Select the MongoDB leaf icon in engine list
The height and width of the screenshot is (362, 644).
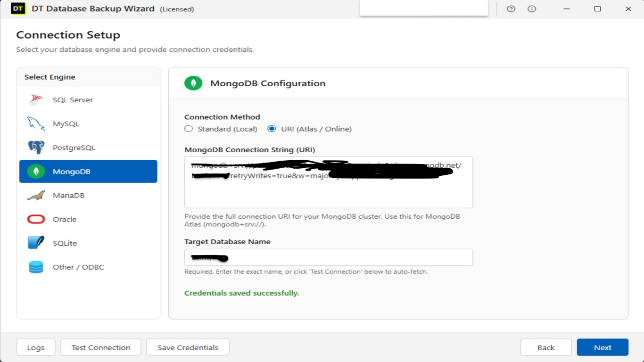[36, 172]
